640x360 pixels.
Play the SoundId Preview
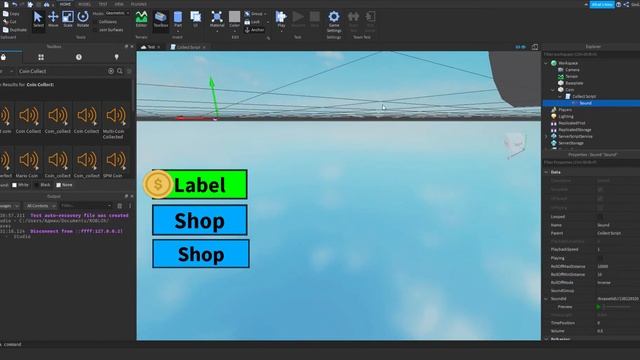[x=598, y=307]
